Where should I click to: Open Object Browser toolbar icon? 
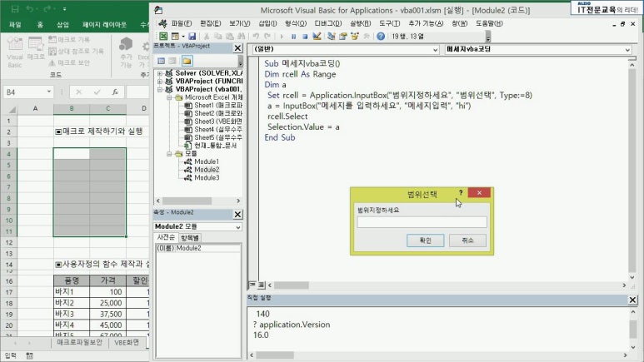coord(354,37)
